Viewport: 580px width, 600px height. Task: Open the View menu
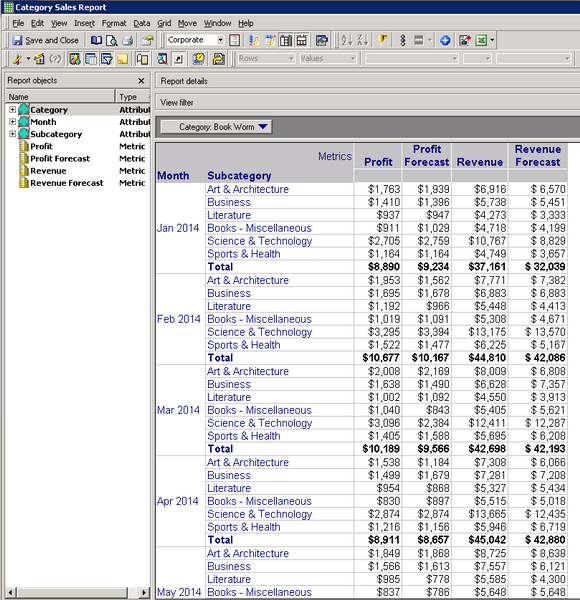(59, 23)
